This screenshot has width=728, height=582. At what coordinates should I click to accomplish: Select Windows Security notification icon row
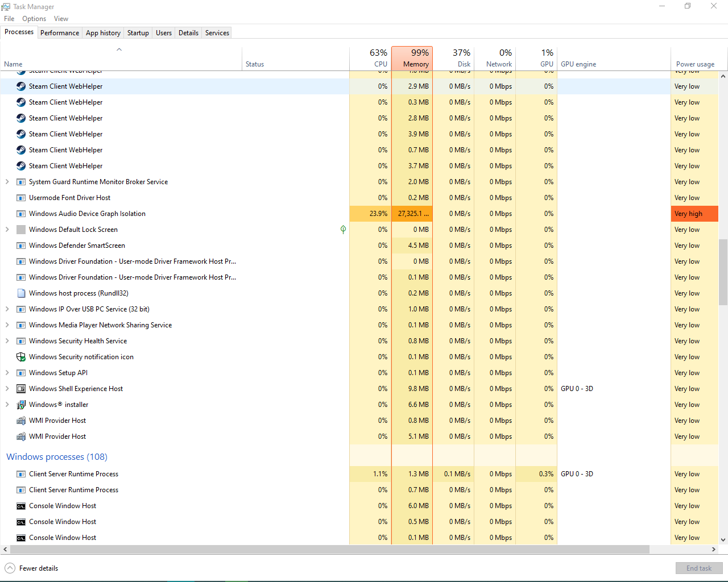(359, 357)
